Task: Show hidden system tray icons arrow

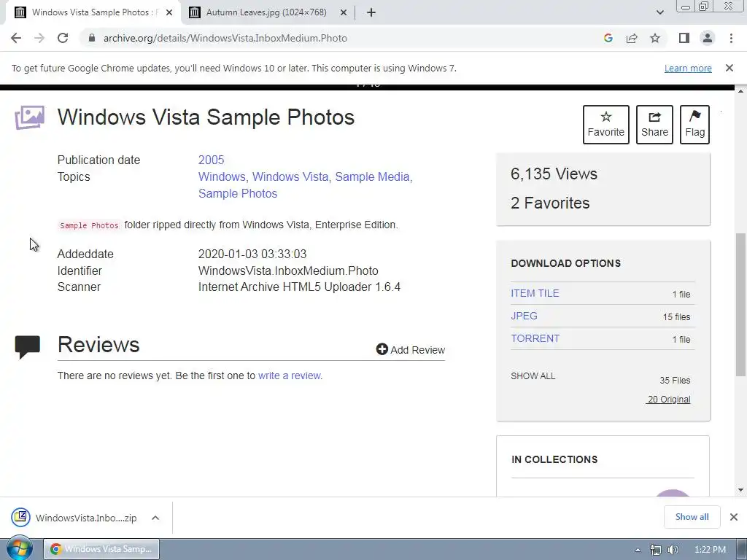Action: pyautogui.click(x=638, y=550)
